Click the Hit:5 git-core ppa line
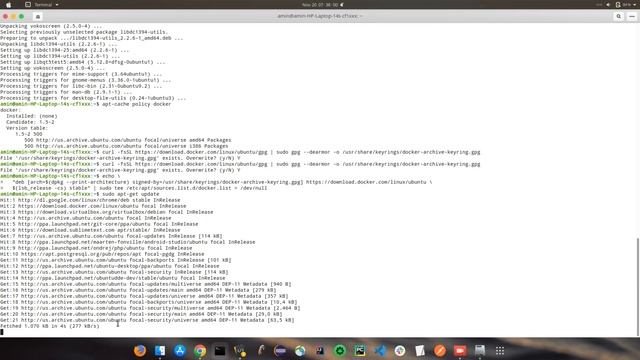The width and height of the screenshot is (640, 360). [99, 224]
